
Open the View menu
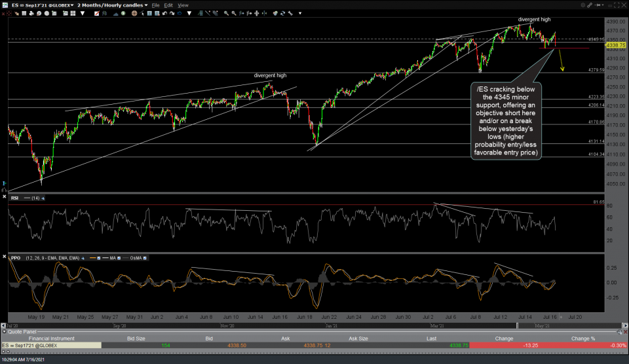click(183, 5)
